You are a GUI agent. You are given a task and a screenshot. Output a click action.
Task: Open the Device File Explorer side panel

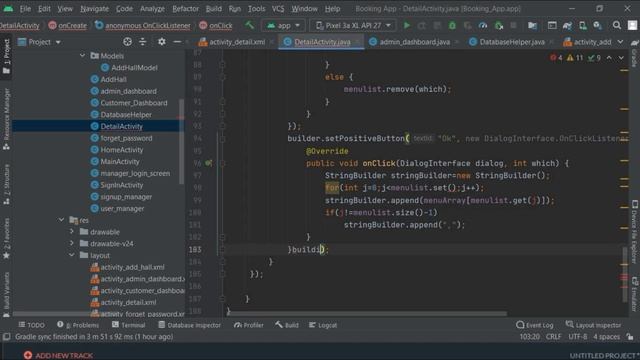click(634, 232)
